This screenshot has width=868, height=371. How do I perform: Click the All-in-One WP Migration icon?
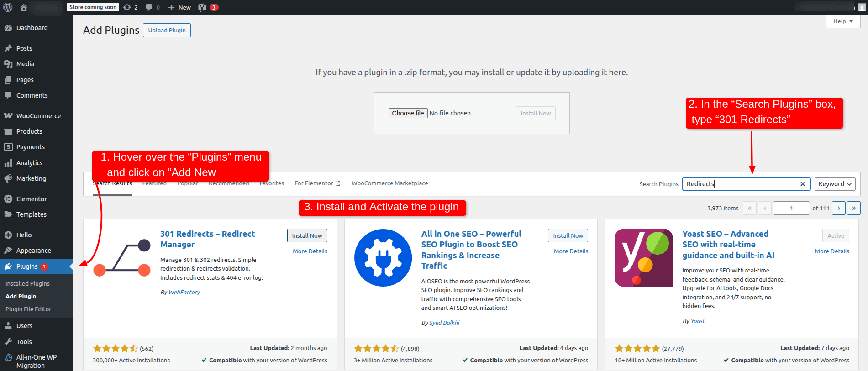[8, 357]
